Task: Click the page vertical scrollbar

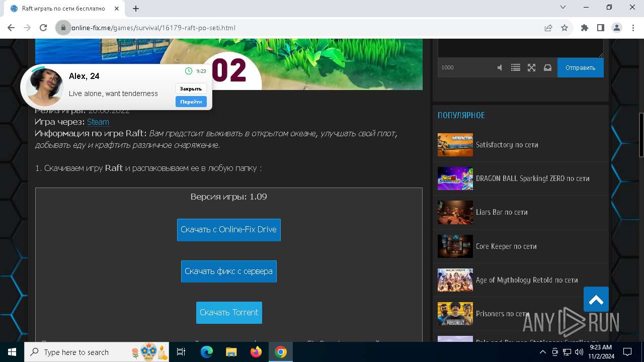Action: point(641,135)
